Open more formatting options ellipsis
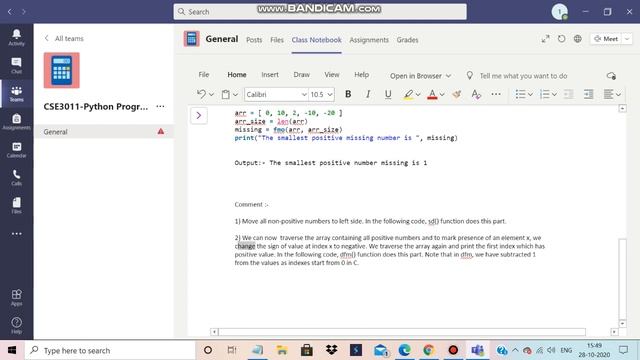This screenshot has width=640, height=360. click(496, 94)
